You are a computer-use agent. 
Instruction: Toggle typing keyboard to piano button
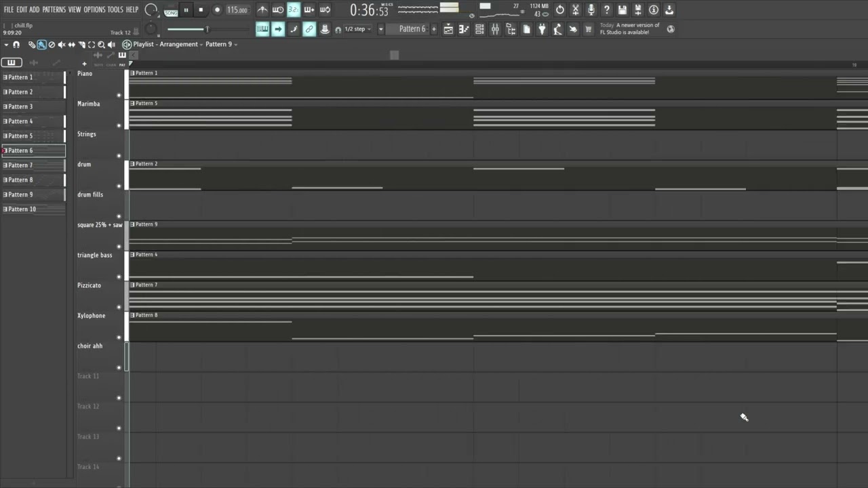(262, 29)
